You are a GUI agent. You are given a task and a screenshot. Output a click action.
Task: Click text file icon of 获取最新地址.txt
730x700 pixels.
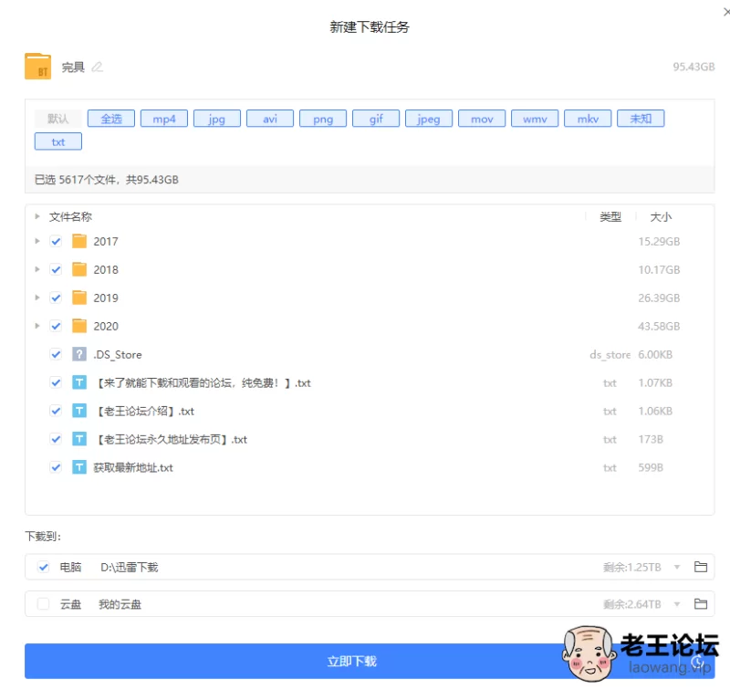[x=79, y=467]
